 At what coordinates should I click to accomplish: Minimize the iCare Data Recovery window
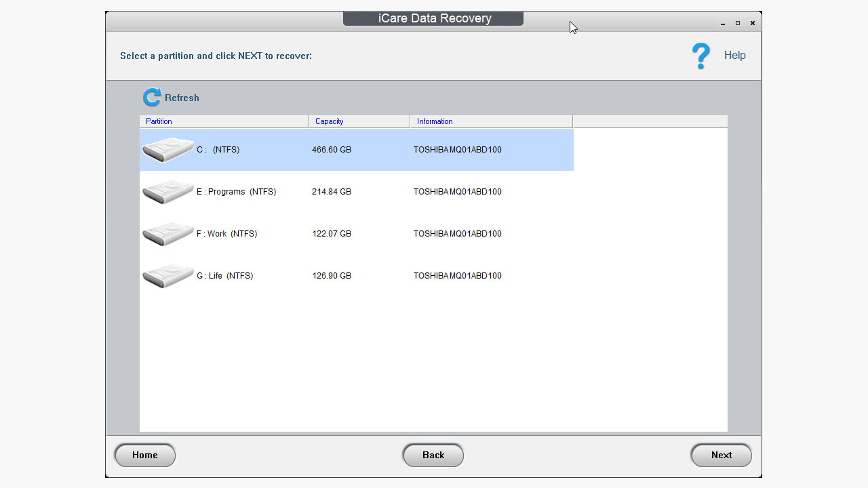(x=724, y=23)
